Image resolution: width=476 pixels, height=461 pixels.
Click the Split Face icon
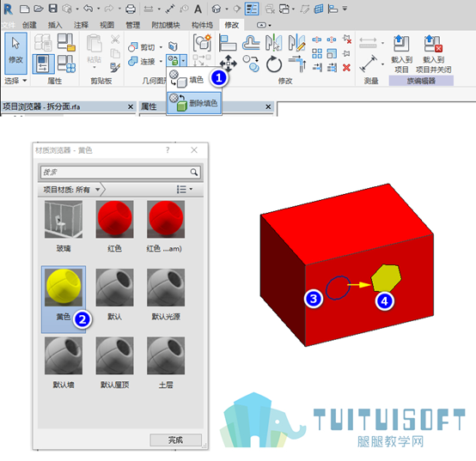tap(173, 46)
